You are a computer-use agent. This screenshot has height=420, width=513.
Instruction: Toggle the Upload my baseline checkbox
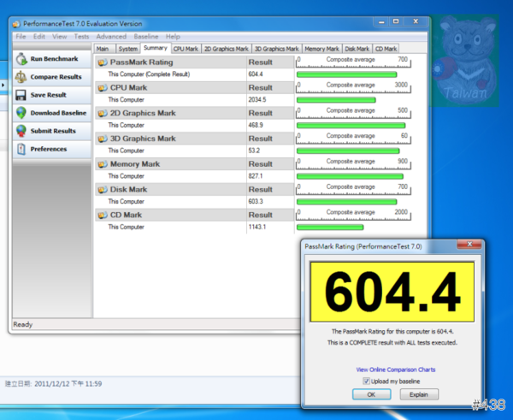(x=367, y=381)
